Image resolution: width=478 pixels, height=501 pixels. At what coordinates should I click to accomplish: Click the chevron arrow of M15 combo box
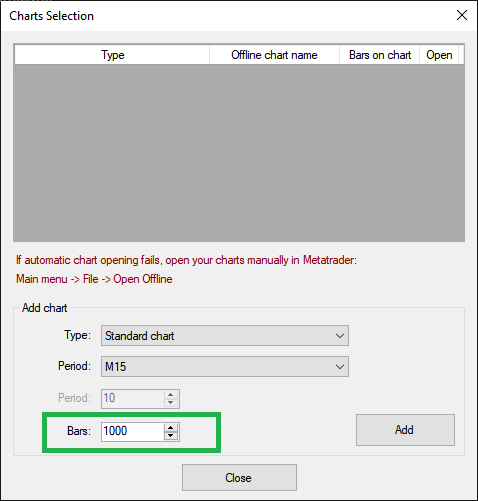click(340, 367)
